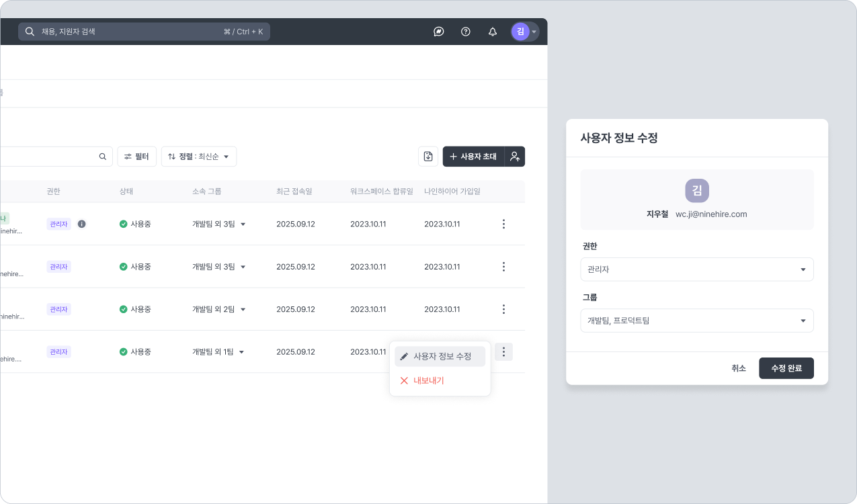The height and width of the screenshot is (504, 857).
Task: Open the 김 profile avatar menu
Action: click(x=524, y=32)
